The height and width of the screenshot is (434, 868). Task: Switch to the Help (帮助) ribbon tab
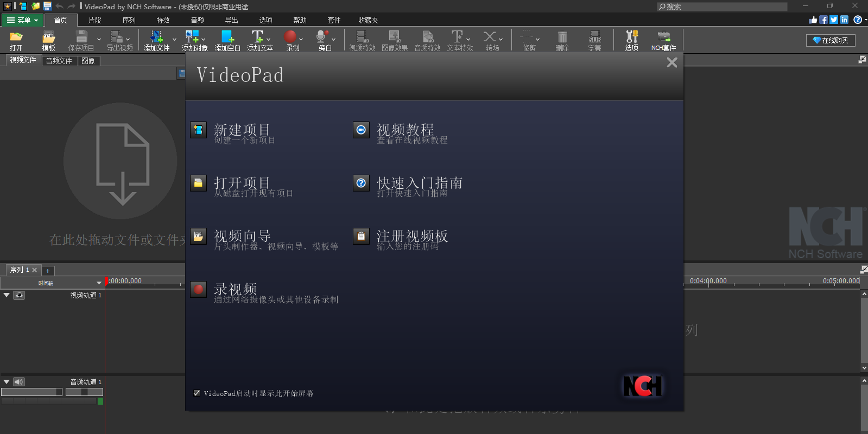tap(300, 20)
